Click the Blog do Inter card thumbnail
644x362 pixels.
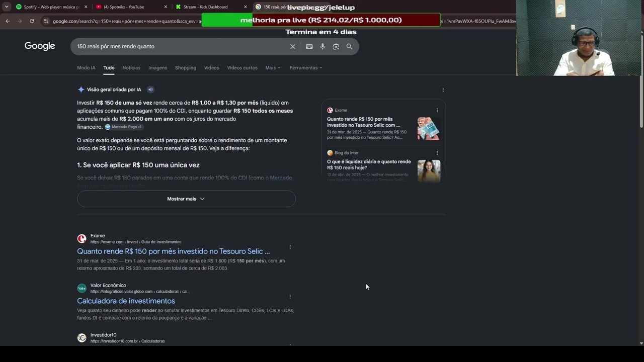point(429,171)
